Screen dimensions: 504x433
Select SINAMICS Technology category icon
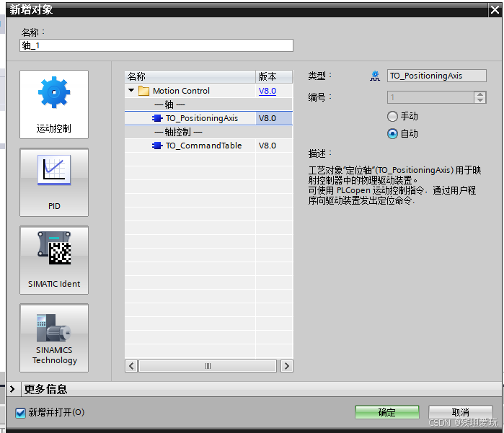[x=54, y=338]
